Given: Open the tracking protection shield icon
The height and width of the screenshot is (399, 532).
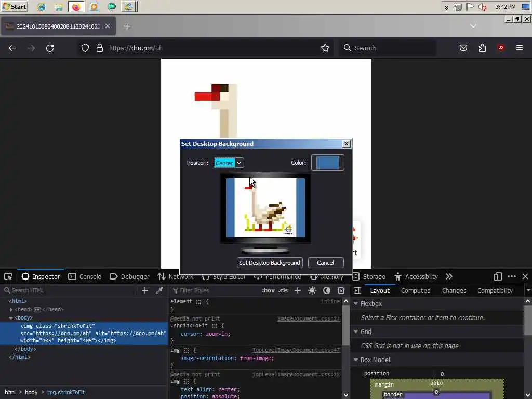Looking at the screenshot, I should tap(85, 48).
